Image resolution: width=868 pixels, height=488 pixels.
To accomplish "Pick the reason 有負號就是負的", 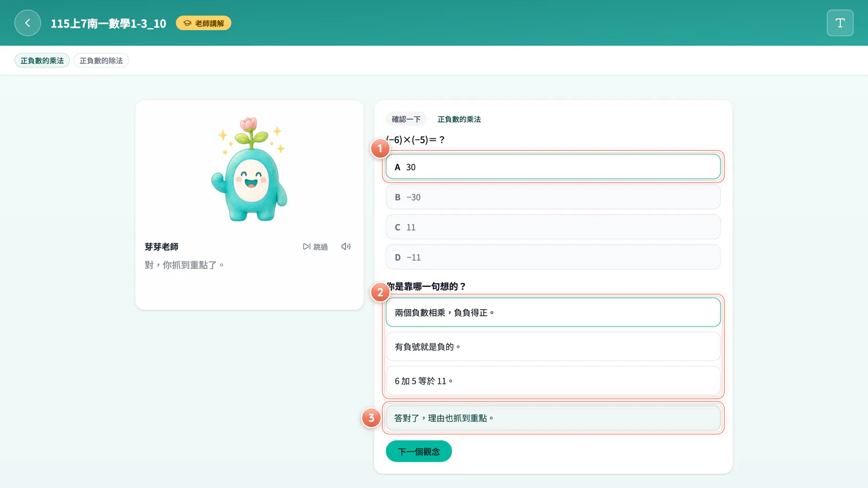I will coord(553,346).
